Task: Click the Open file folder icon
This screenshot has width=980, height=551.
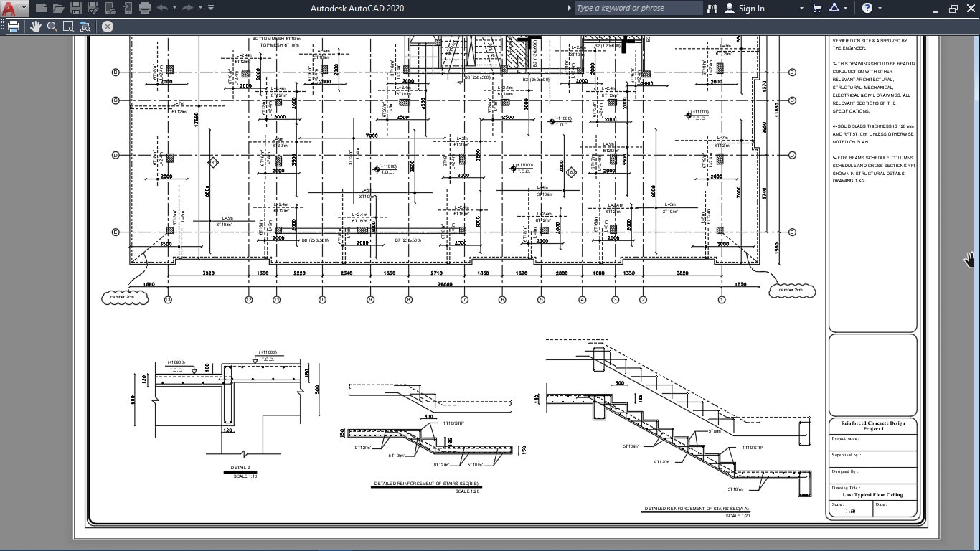Action: pyautogui.click(x=58, y=8)
